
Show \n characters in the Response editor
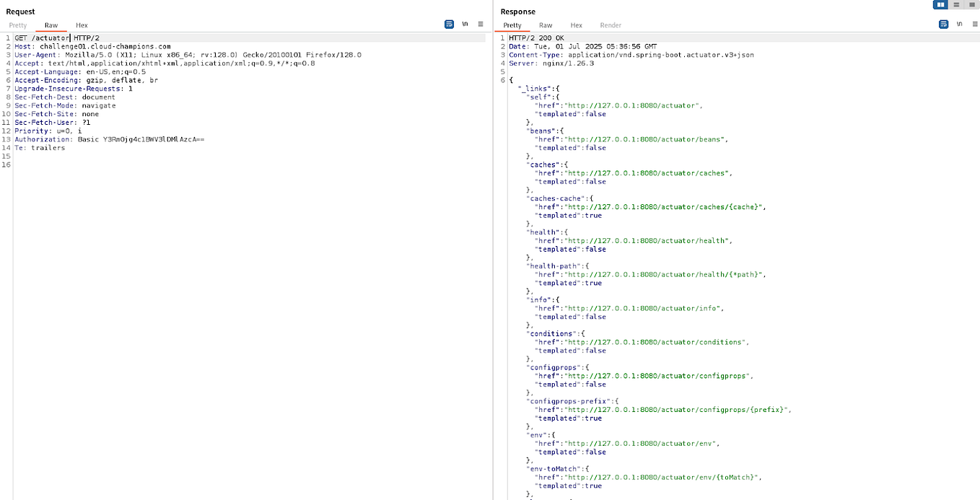tap(960, 24)
